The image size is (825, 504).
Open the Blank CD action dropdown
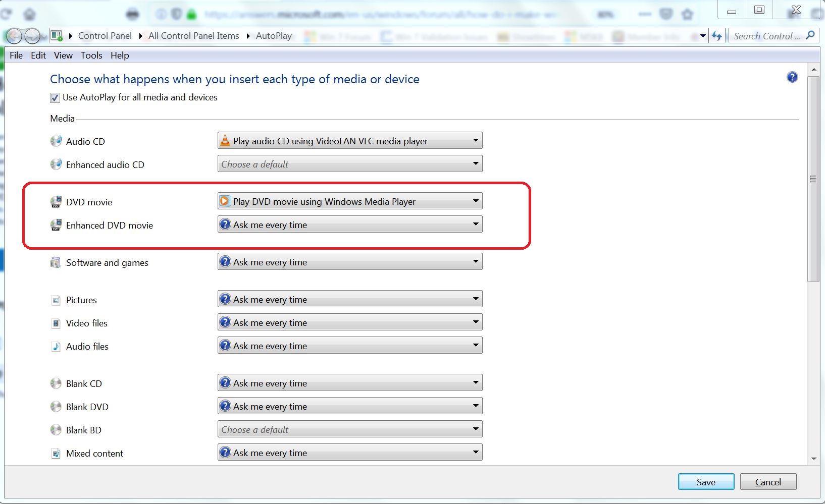350,383
